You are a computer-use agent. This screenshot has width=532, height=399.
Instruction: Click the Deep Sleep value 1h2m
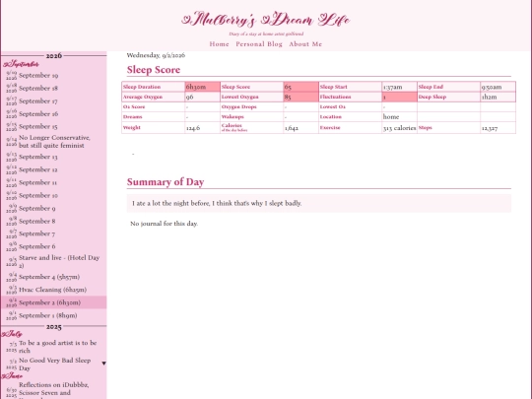498,97
